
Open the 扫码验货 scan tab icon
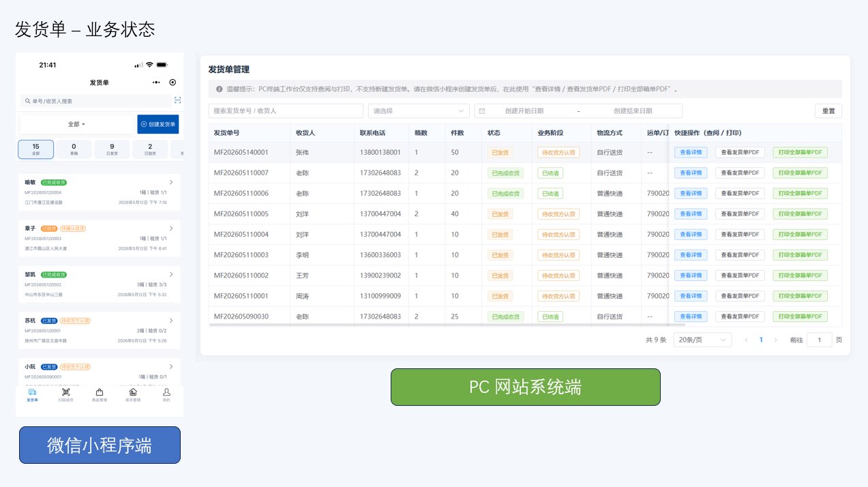[x=65, y=392]
